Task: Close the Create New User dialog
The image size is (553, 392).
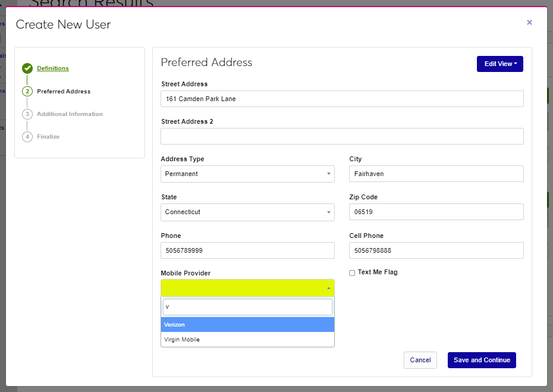Action: click(x=529, y=23)
